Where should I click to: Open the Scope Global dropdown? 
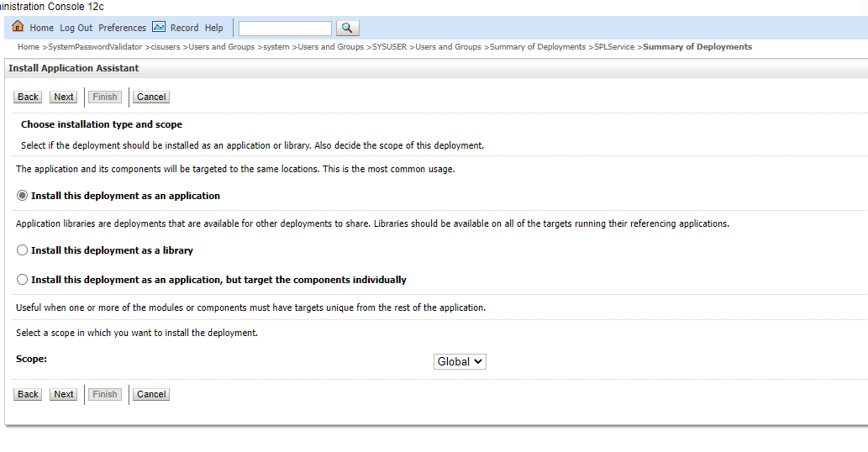[460, 361]
